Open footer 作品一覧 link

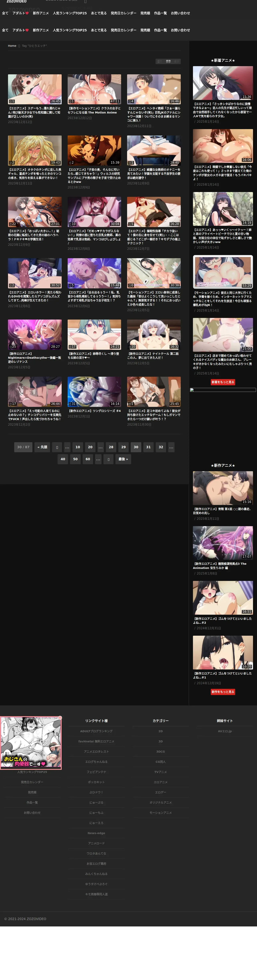tap(32, 802)
